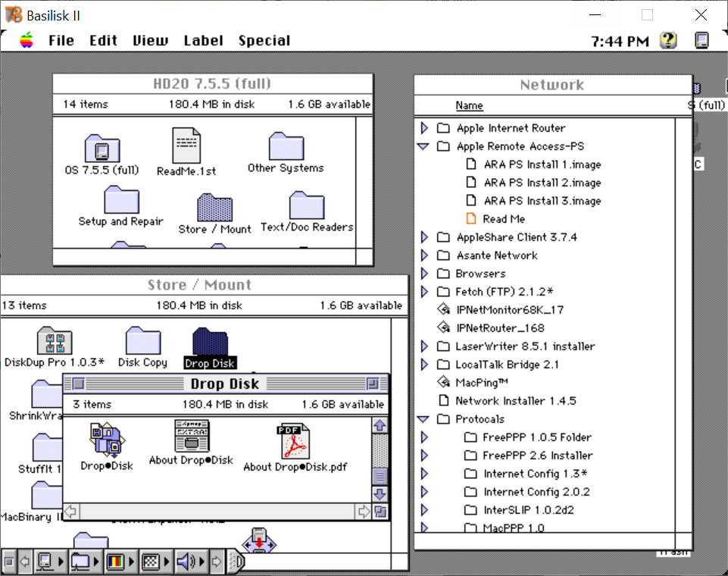The height and width of the screenshot is (576, 728).
Task: Select the Other Systems folder icon
Action: coord(286,146)
